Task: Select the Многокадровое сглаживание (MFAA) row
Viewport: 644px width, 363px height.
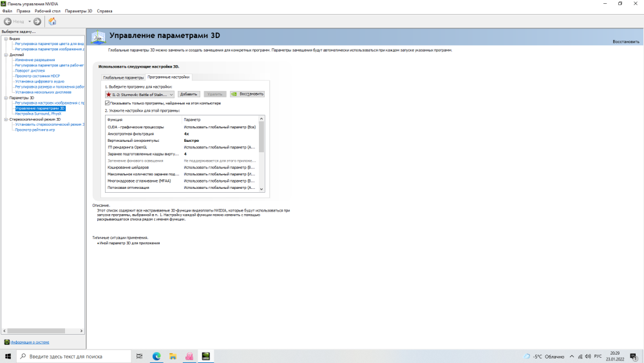Action: tap(182, 181)
